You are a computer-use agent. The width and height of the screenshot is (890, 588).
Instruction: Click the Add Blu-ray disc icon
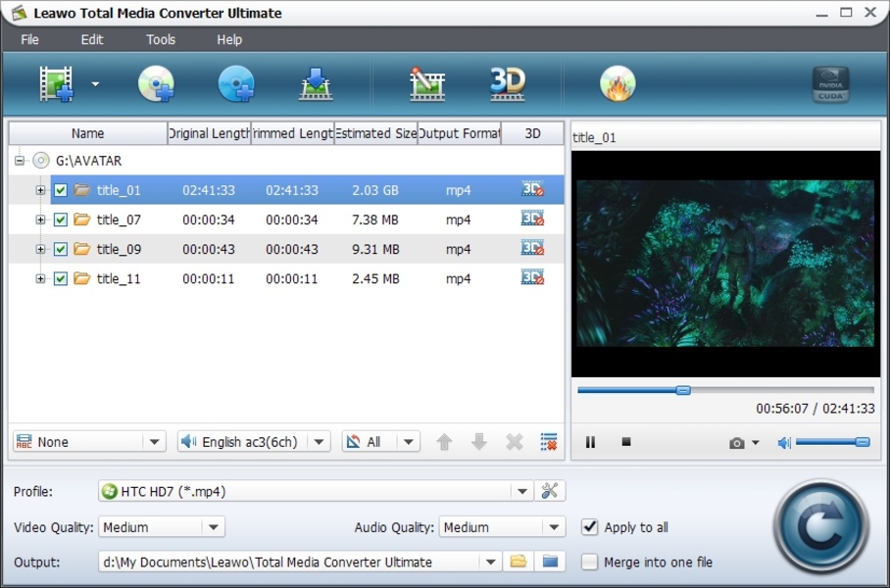pyautogui.click(x=236, y=84)
